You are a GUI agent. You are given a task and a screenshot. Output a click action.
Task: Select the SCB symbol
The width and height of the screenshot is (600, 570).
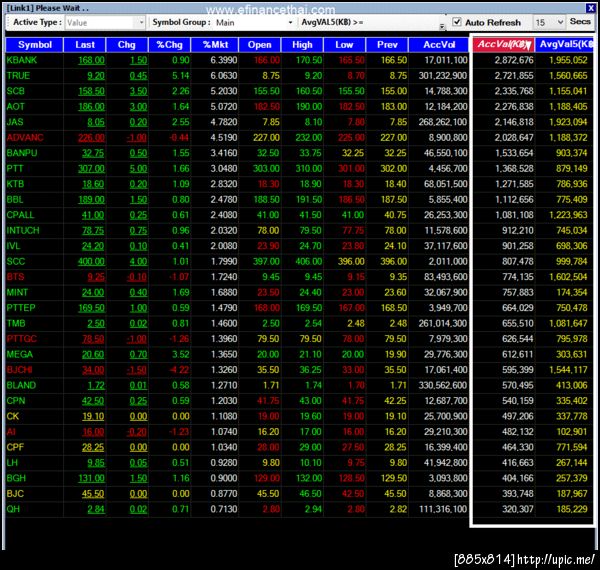[x=15, y=91]
